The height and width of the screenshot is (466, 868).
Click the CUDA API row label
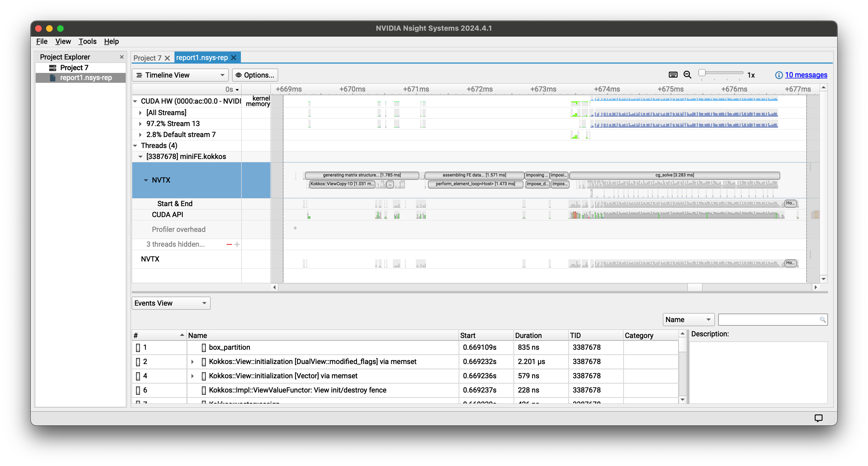click(167, 215)
